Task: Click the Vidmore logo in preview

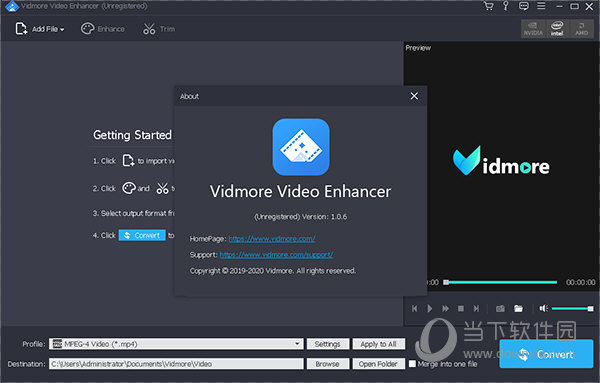Action: [x=501, y=161]
